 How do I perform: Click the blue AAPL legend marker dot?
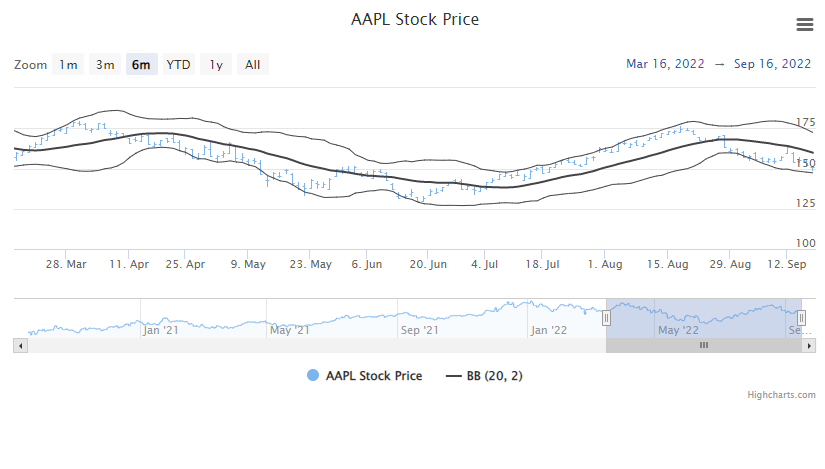(313, 376)
